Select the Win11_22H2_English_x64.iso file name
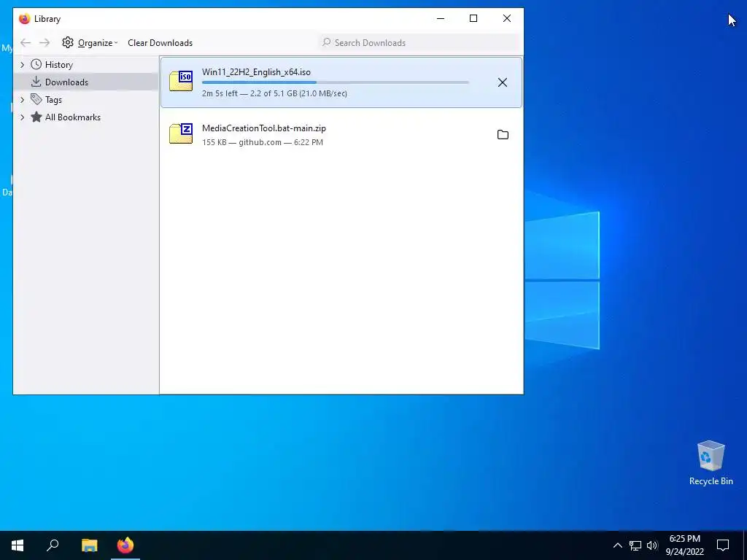The height and width of the screenshot is (560, 747). click(256, 72)
